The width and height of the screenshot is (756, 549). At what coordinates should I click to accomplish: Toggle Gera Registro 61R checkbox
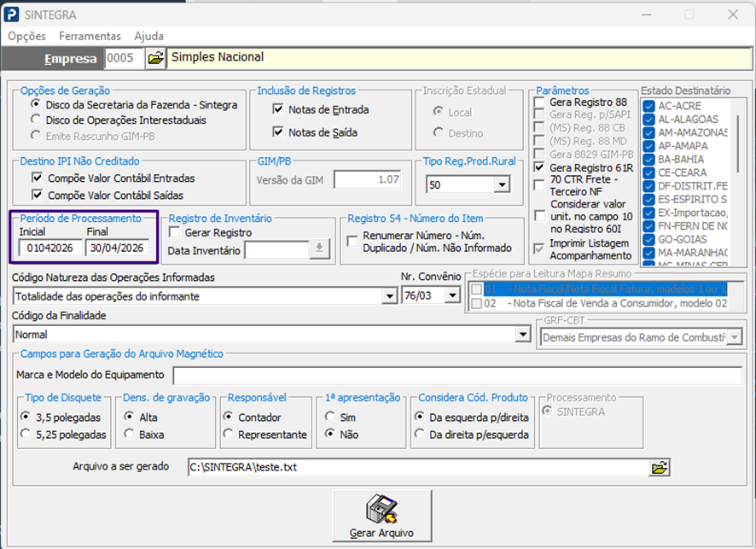point(539,168)
